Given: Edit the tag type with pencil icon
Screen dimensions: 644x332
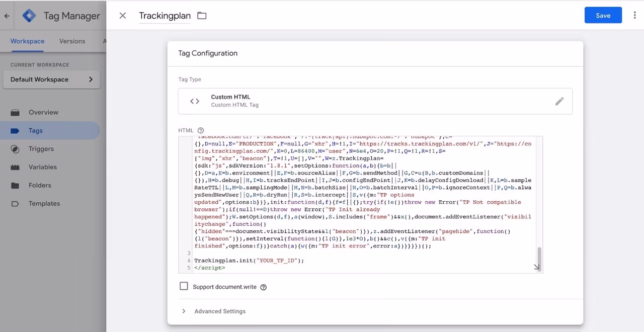Looking at the screenshot, I should click(x=559, y=101).
